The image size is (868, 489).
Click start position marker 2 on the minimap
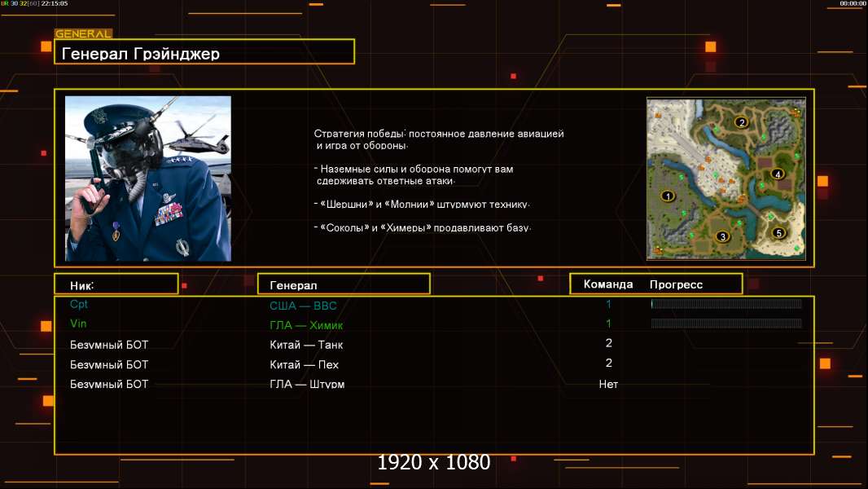point(741,122)
